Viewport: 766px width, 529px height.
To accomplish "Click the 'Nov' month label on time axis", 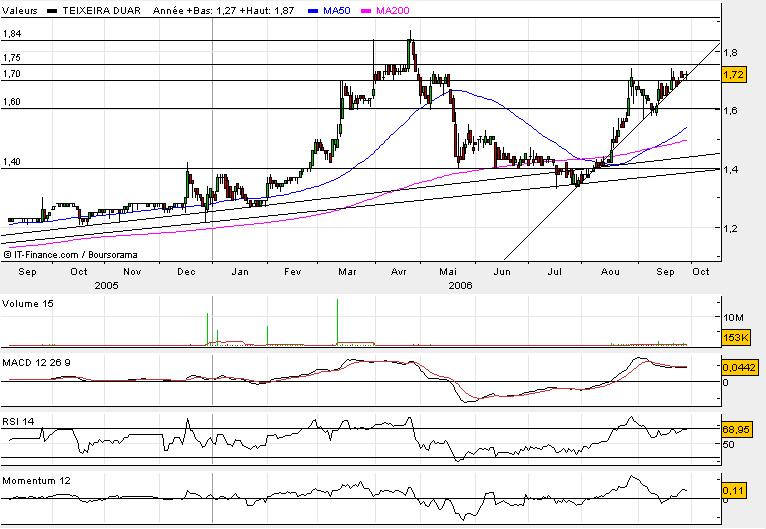I will (132, 272).
